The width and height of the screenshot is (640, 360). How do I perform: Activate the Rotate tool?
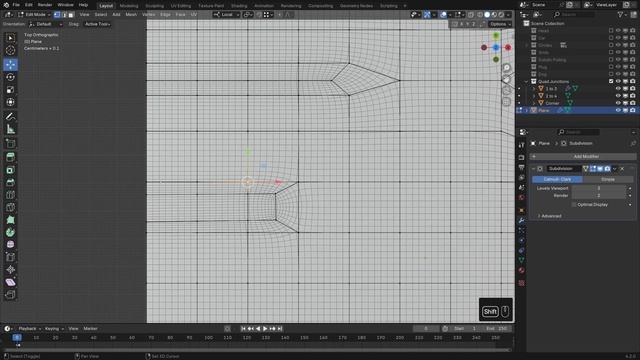10,77
